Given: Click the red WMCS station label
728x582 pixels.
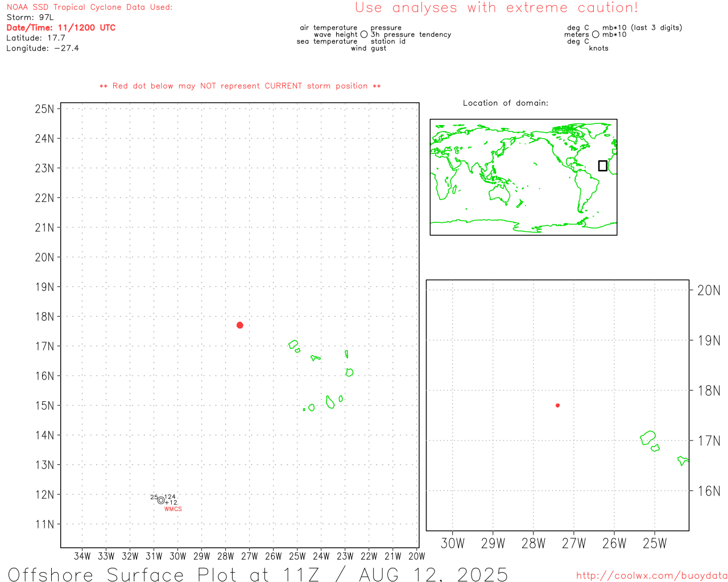Looking at the screenshot, I should tap(173, 509).
